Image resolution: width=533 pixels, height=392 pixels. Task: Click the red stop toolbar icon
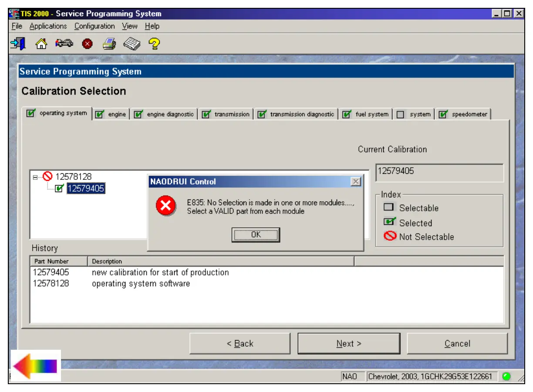(87, 44)
